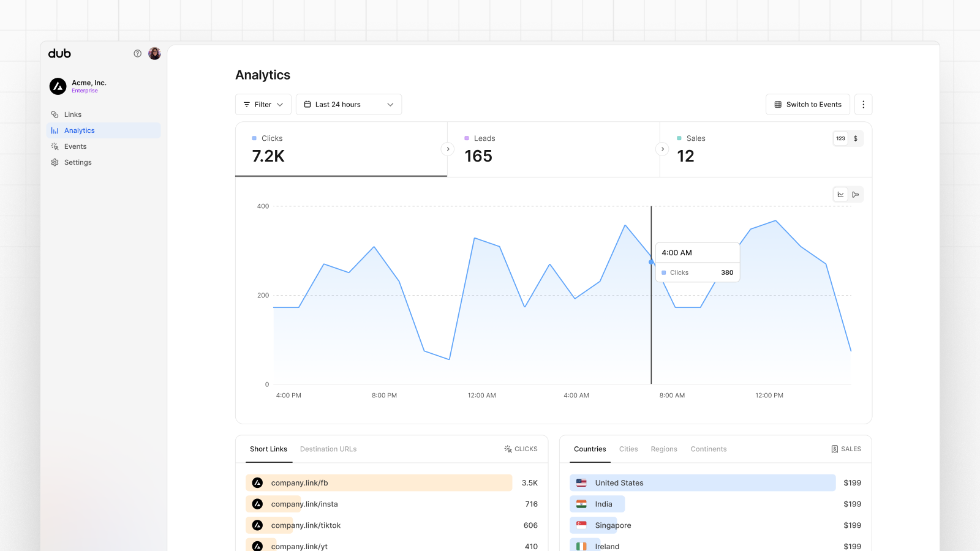Select the line chart view icon

click(x=840, y=194)
